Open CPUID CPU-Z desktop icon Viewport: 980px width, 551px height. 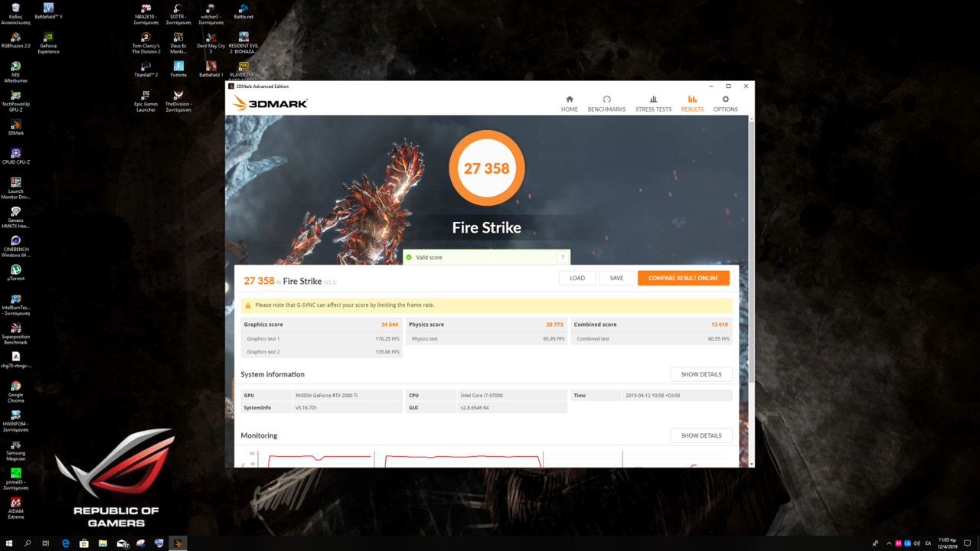[x=15, y=156]
